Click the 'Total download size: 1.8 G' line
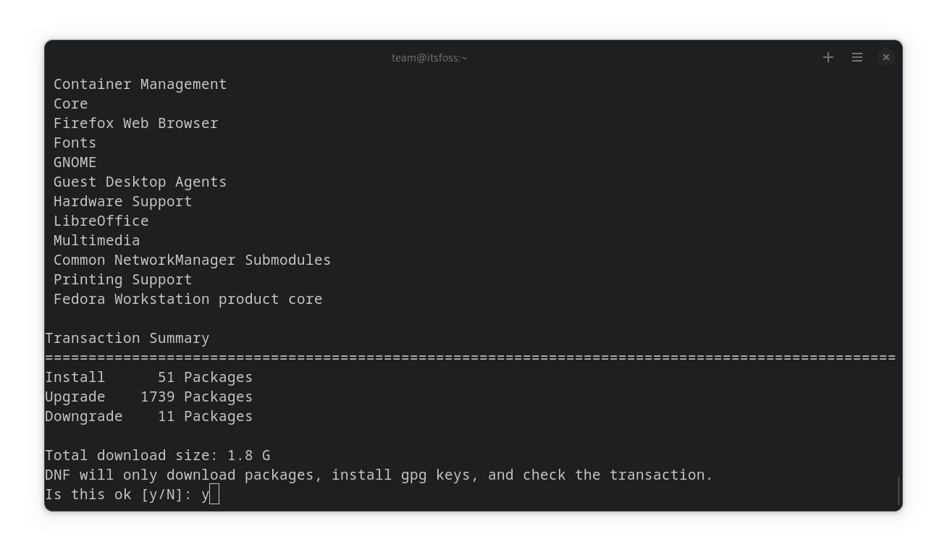This screenshot has width=947, height=560. [x=157, y=456]
